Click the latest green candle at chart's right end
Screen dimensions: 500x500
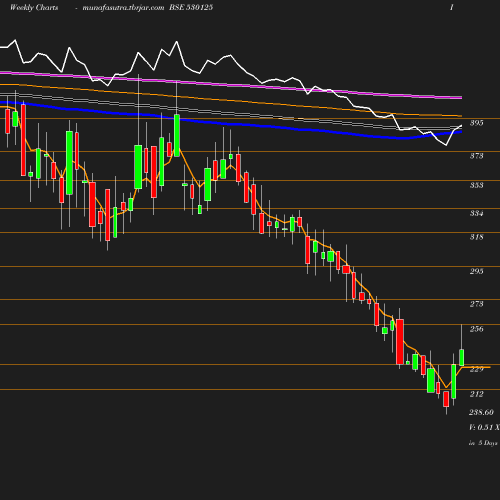[x=462, y=357]
